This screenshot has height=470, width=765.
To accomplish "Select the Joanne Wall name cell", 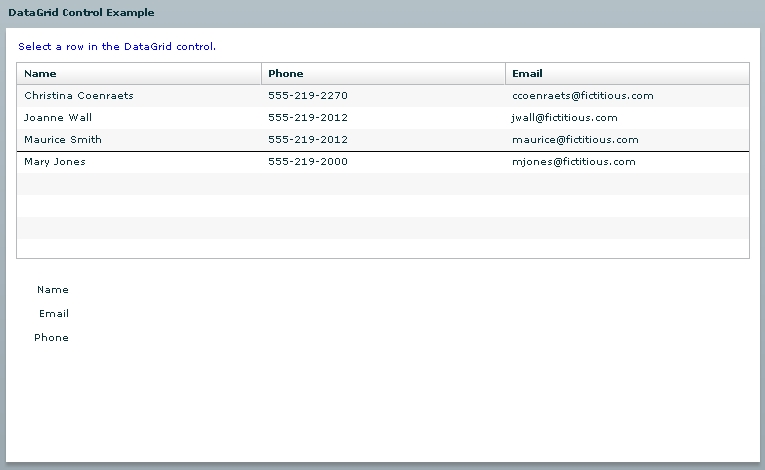I will (x=139, y=118).
